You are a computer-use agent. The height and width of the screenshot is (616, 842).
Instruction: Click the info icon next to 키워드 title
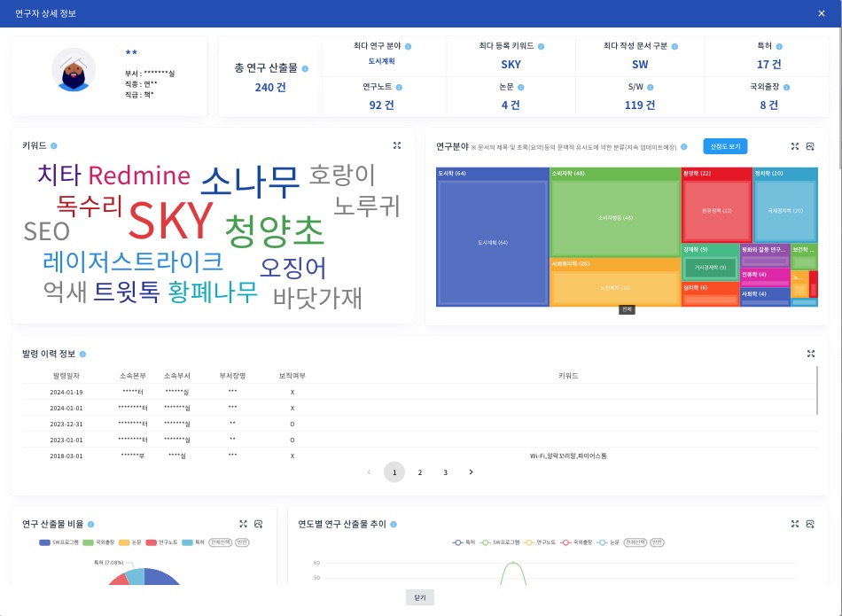click(54, 145)
